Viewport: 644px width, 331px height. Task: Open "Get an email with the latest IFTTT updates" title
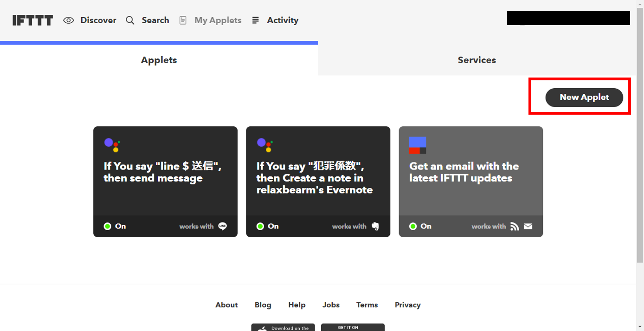pos(464,172)
